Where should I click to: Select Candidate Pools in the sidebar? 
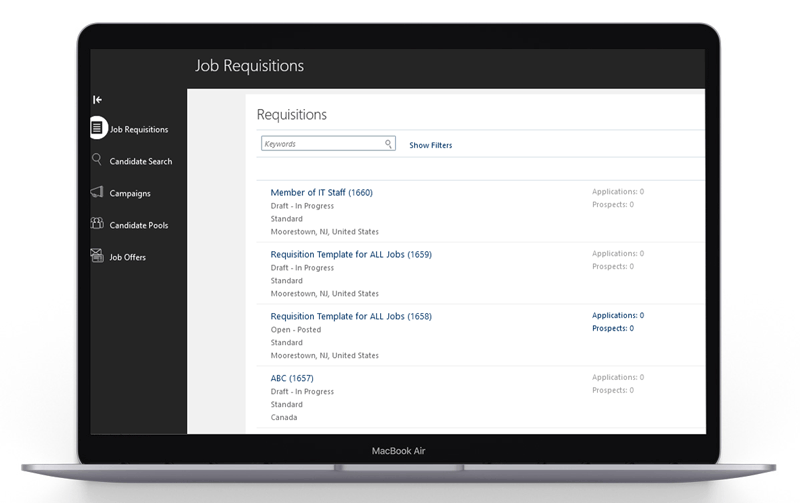click(x=139, y=225)
